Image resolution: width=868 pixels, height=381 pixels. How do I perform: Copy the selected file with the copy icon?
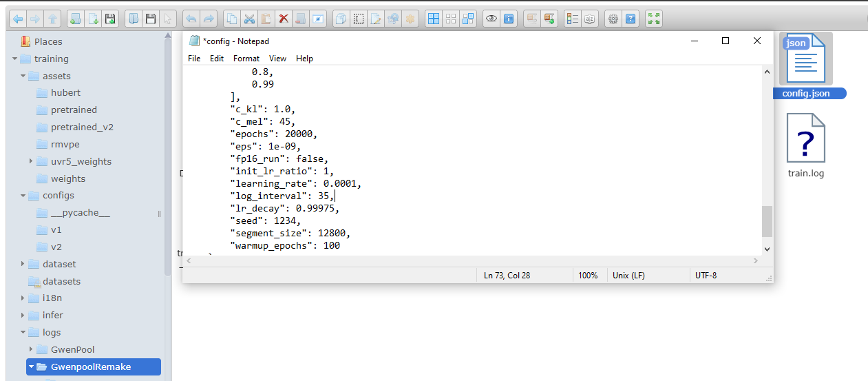coord(233,19)
